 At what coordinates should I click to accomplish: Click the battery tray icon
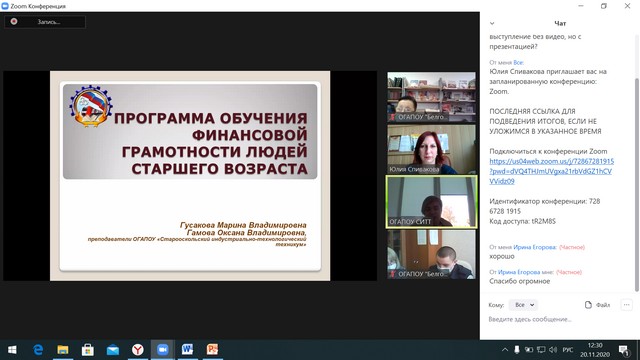tap(529, 350)
